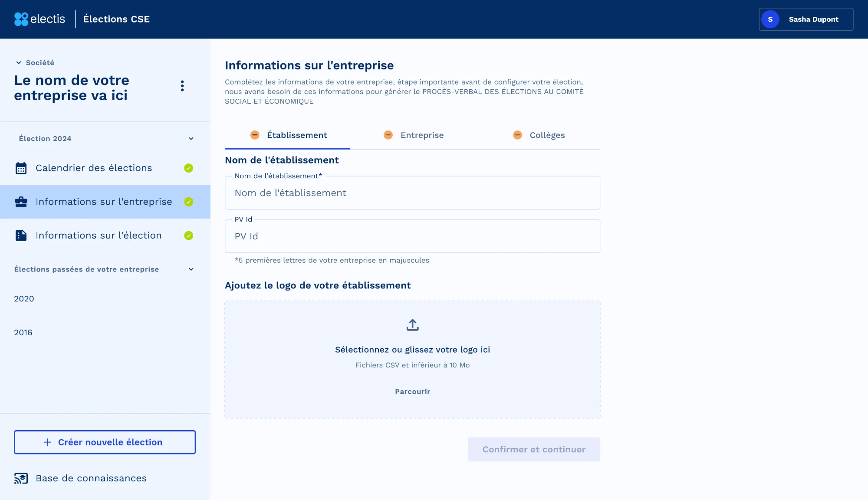Click the orange status icon on Établissement tab
The width and height of the screenshot is (868, 500).
point(255,135)
